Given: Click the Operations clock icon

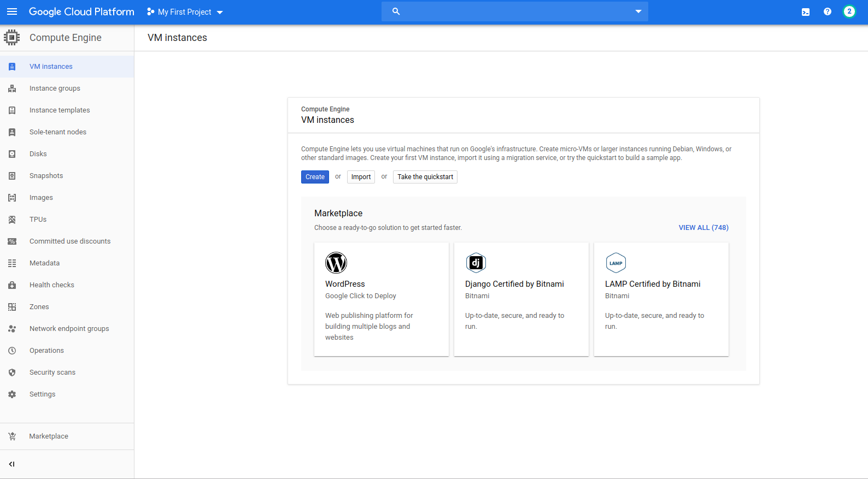Looking at the screenshot, I should point(12,351).
